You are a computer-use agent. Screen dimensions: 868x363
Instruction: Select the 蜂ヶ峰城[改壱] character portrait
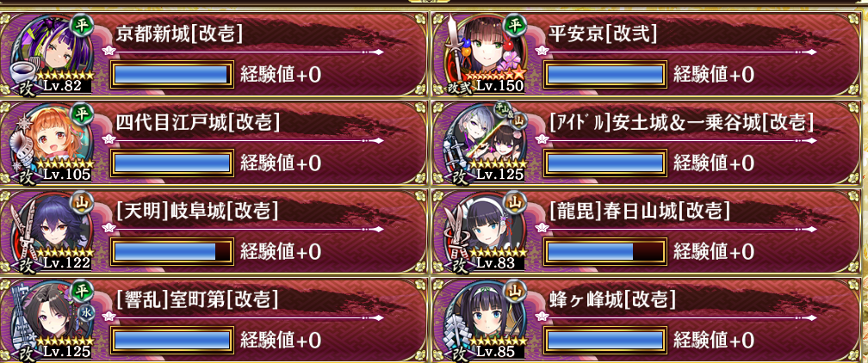click(484, 320)
